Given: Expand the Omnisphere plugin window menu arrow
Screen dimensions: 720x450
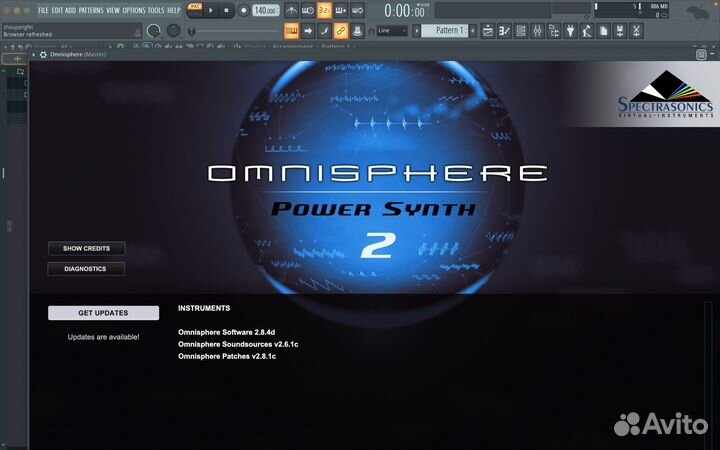Looking at the screenshot, I should (x=34, y=55).
